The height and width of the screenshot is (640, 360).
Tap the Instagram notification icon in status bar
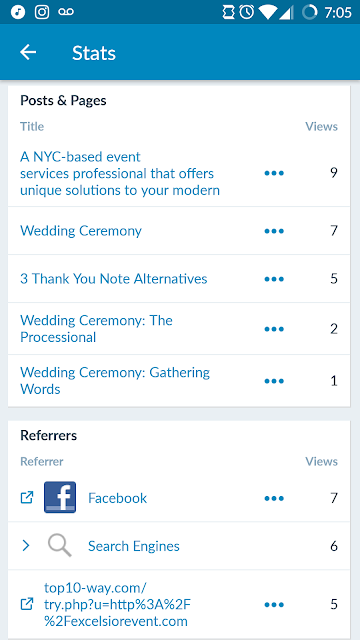(x=42, y=12)
